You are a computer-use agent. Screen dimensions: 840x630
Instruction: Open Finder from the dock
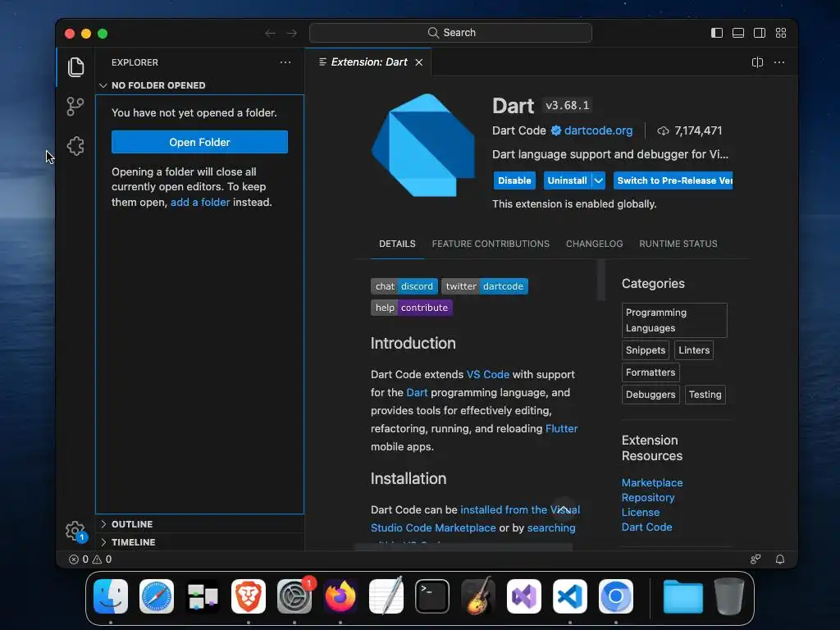[x=111, y=596]
